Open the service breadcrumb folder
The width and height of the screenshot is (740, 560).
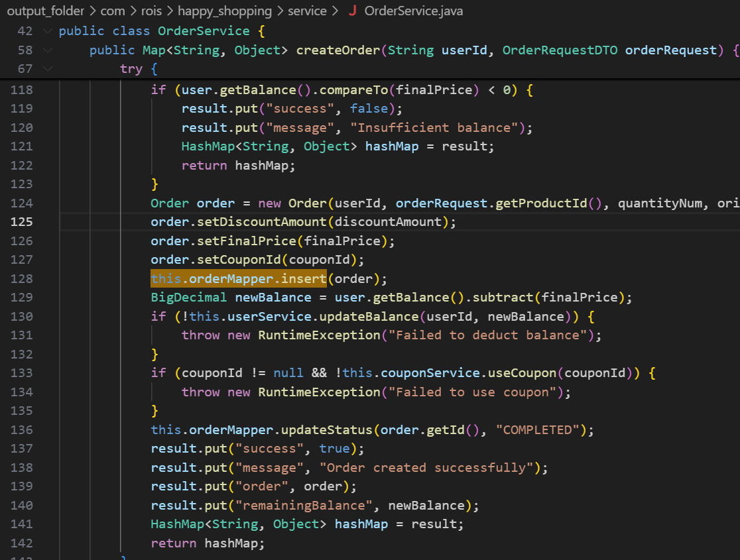(x=307, y=11)
